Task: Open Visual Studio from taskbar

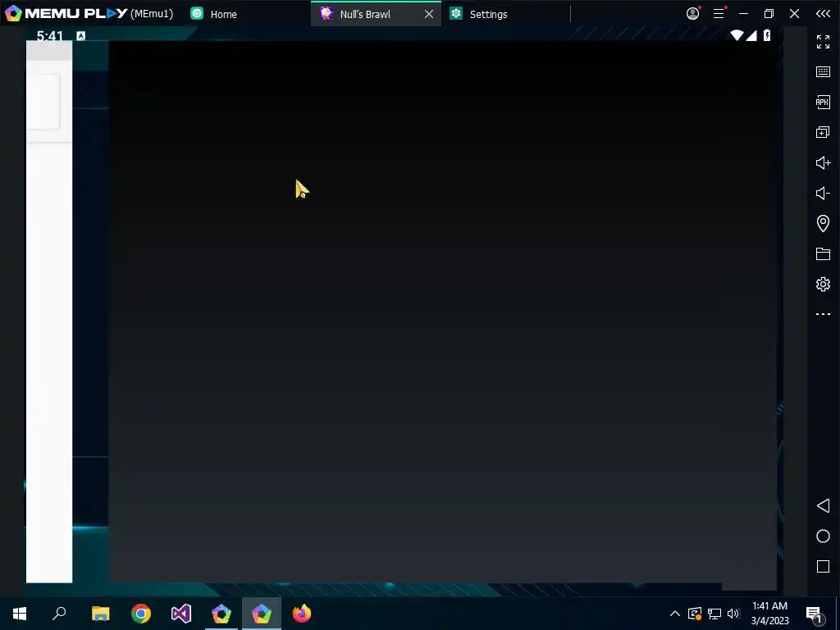Action: pos(181,614)
